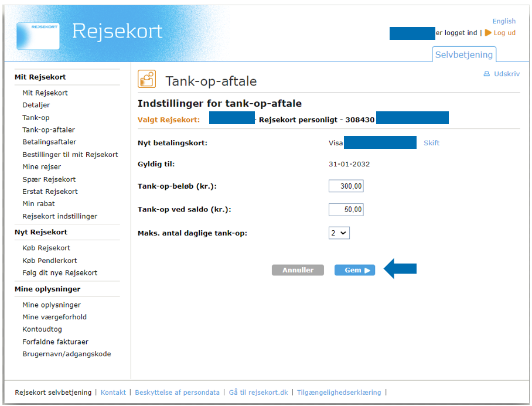Click the Udskriv printer icon

click(486, 74)
